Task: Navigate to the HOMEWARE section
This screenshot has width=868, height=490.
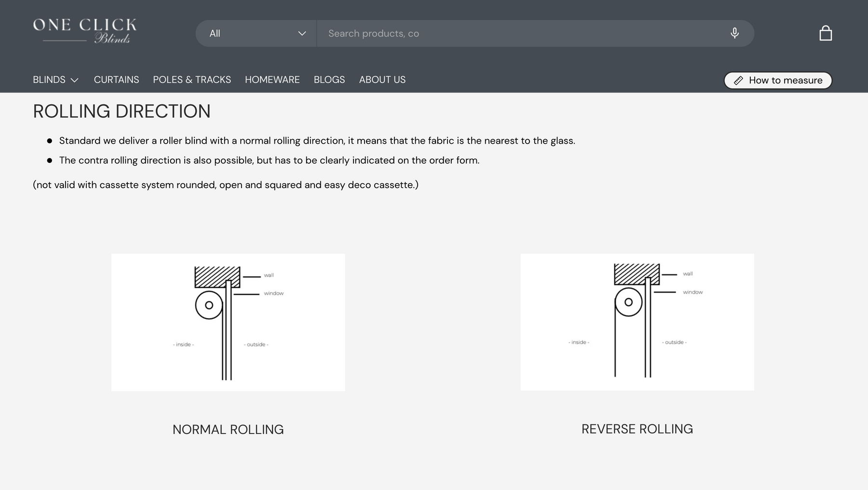Action: [x=272, y=80]
